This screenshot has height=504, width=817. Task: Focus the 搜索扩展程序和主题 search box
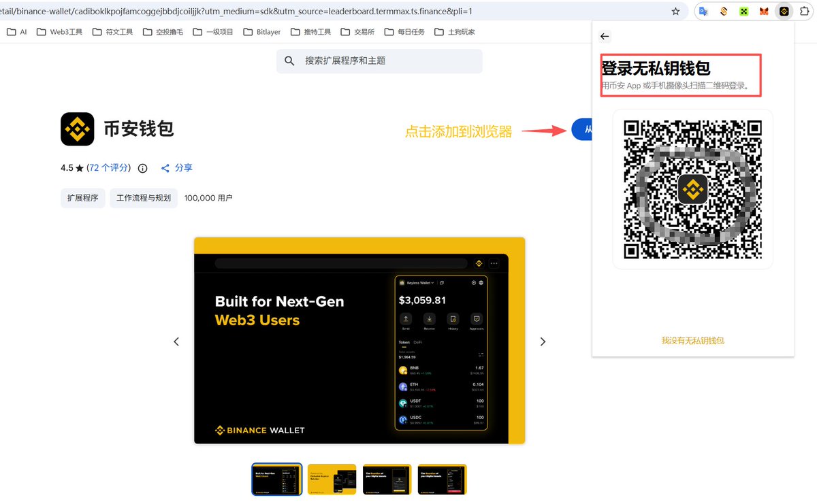coord(379,61)
